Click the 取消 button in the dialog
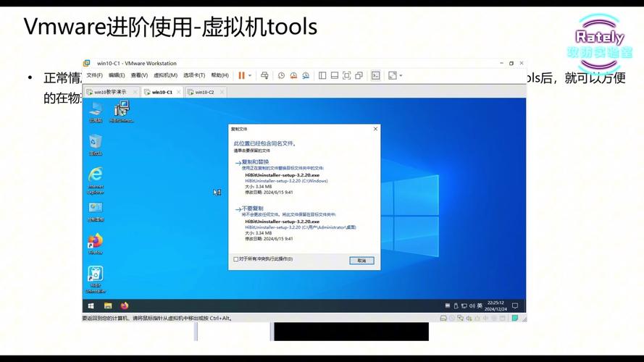The height and width of the screenshot is (362, 644). (x=361, y=261)
